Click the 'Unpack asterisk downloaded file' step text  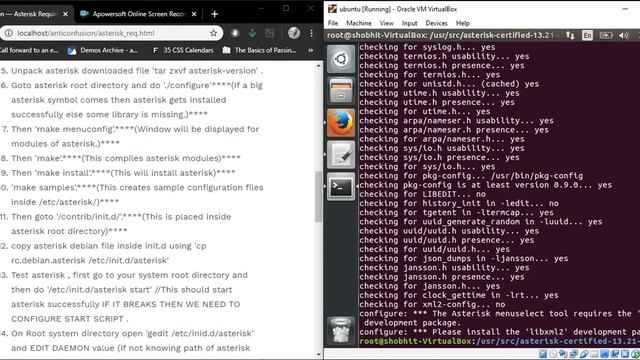pos(137,71)
